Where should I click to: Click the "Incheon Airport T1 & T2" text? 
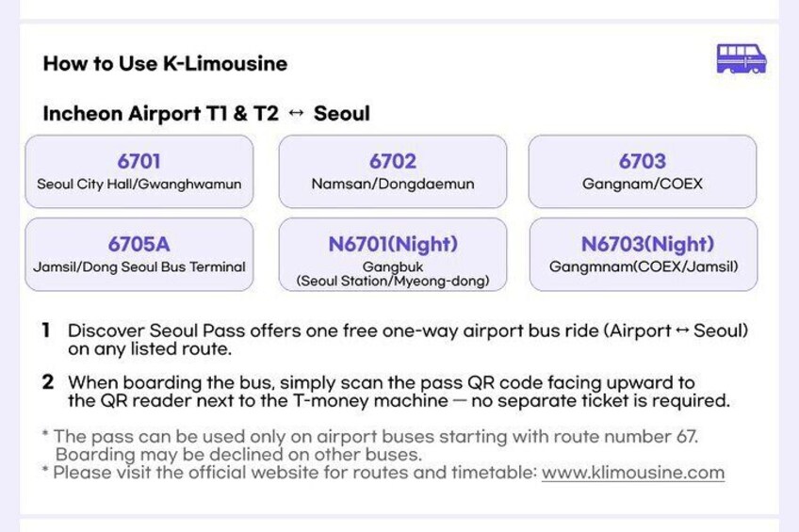160,114
